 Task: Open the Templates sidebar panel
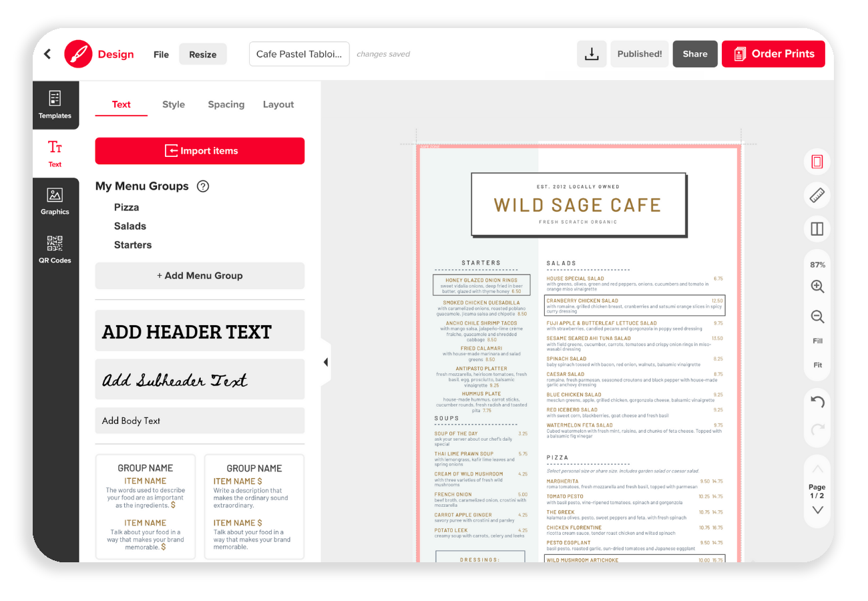(55, 105)
